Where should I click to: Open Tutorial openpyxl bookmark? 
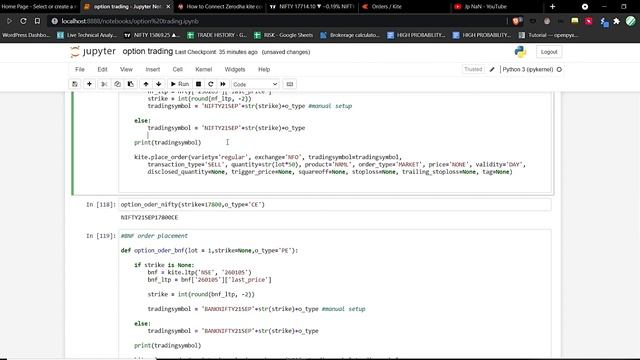click(548, 35)
